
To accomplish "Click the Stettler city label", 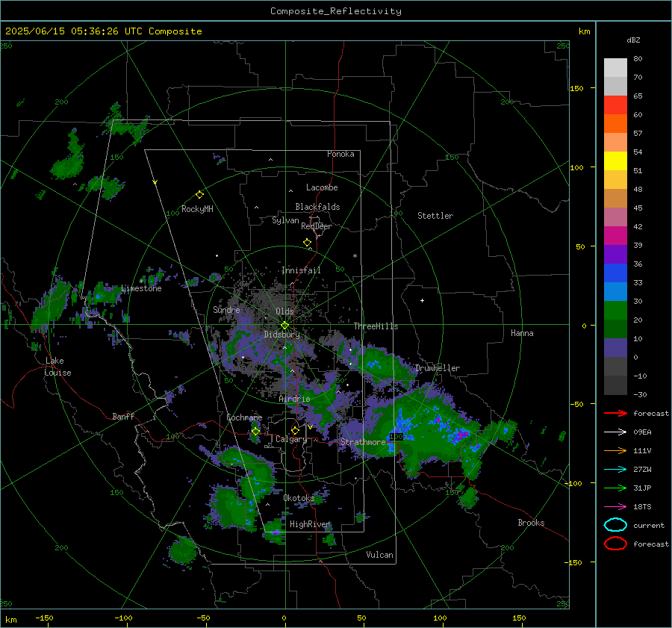I will (x=435, y=216).
